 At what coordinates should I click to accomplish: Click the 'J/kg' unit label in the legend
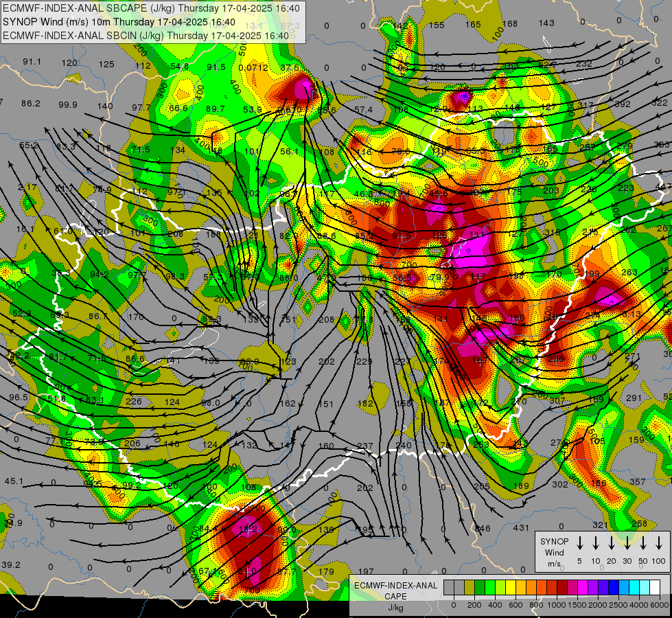coord(395,608)
